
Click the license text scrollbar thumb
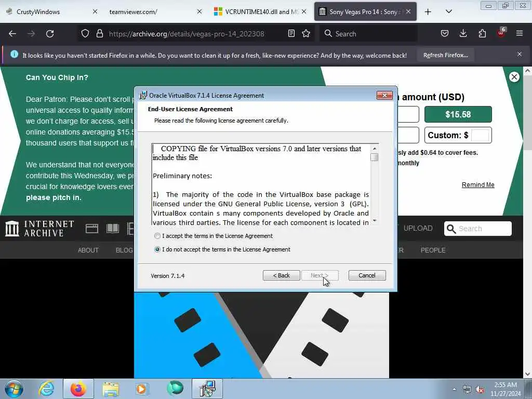click(x=375, y=157)
